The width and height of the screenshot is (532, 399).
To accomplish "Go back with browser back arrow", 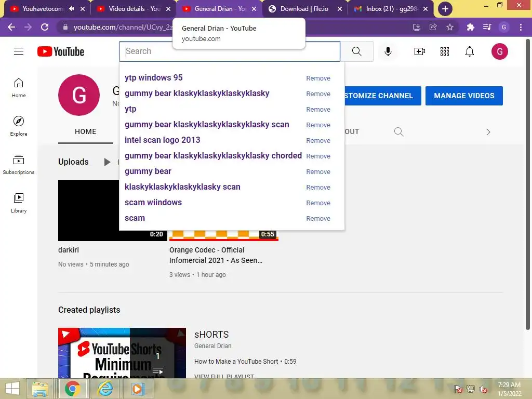I will click(11, 27).
